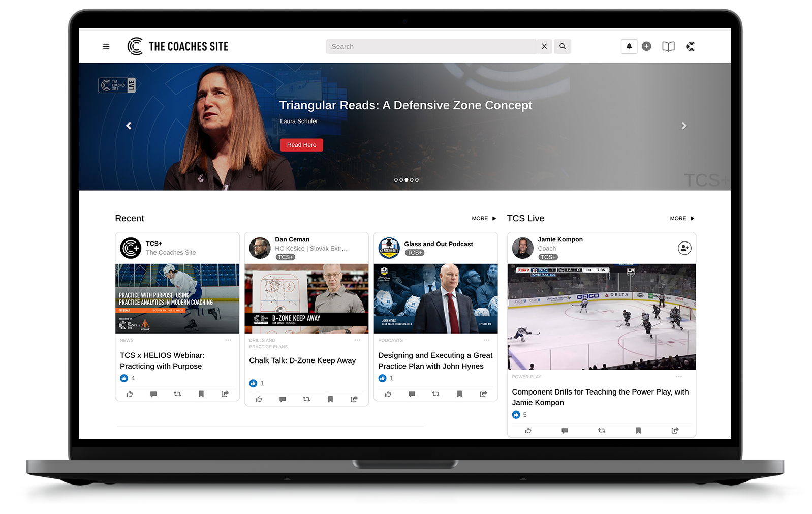Open the profile C logo icon
The image size is (812, 514).
click(691, 47)
